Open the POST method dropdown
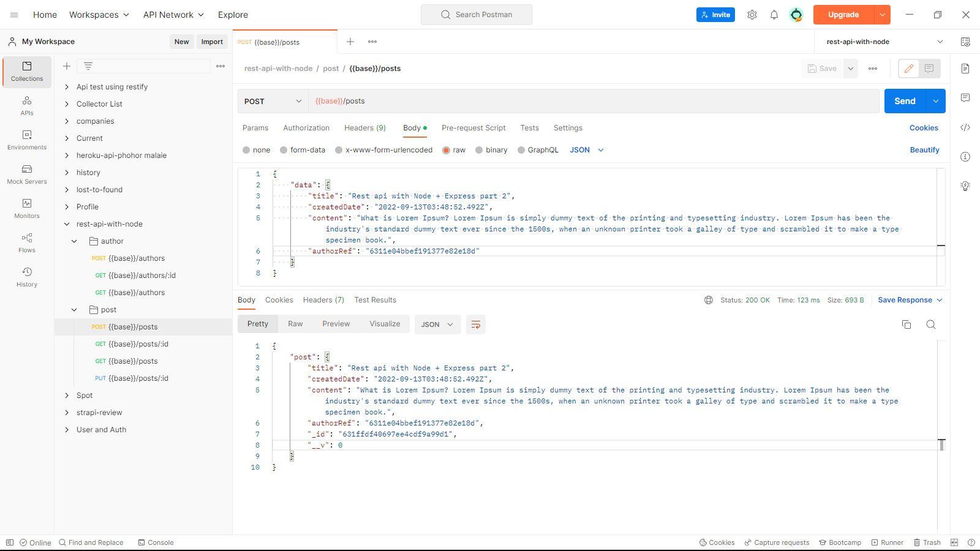Image resolution: width=980 pixels, height=551 pixels. pyautogui.click(x=273, y=101)
